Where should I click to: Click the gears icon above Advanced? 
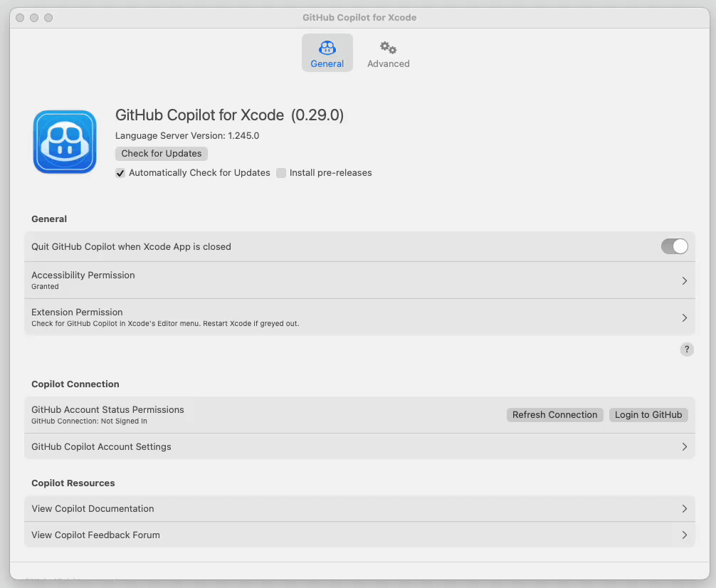coord(388,48)
